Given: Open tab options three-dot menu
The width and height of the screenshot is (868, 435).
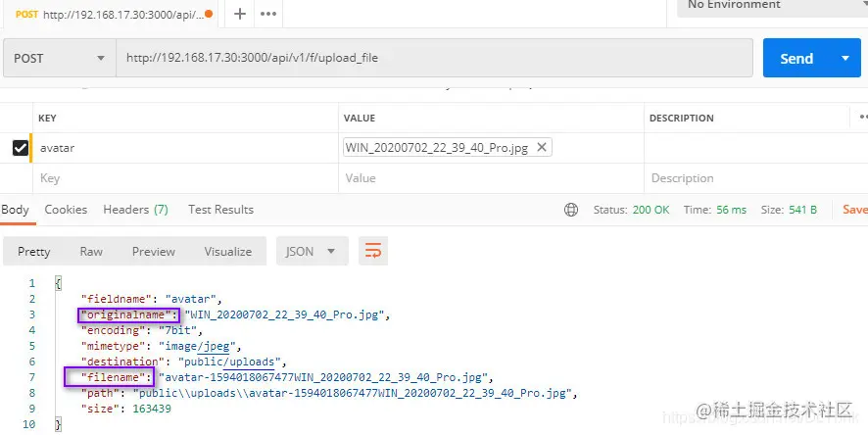Looking at the screenshot, I should (268, 14).
